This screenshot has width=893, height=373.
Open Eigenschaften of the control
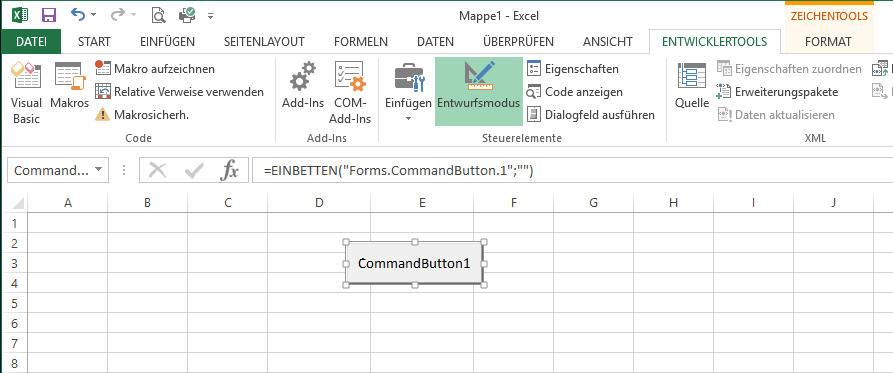pos(573,69)
